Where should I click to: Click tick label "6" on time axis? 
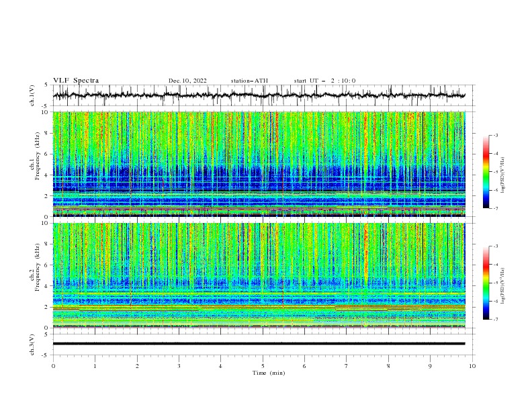(304, 366)
